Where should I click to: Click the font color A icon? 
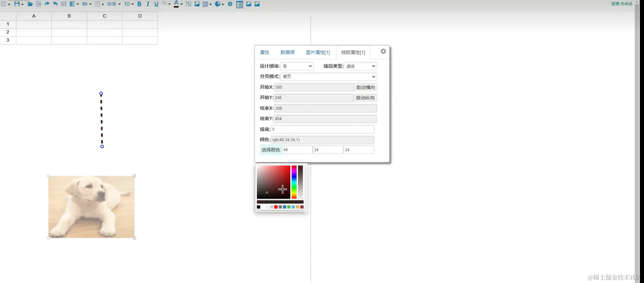(x=176, y=4)
